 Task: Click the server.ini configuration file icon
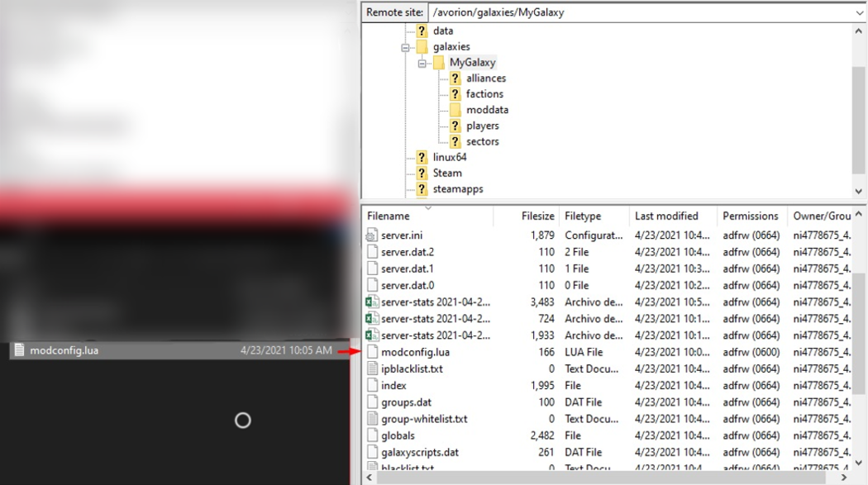coord(371,235)
